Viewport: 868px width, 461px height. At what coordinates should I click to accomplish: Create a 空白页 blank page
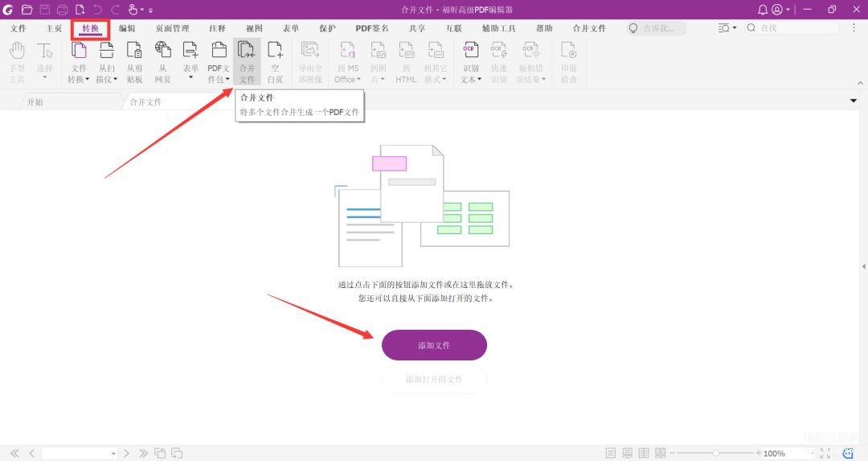(275, 63)
